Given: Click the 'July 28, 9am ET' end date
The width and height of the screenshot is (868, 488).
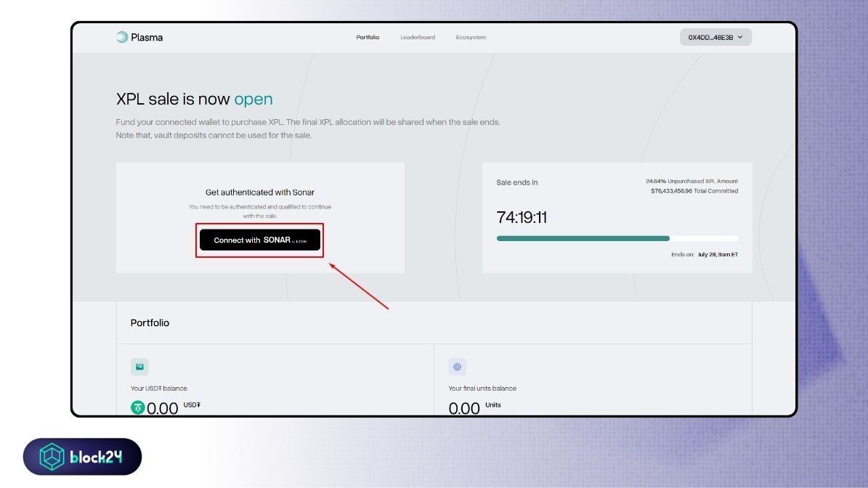Looking at the screenshot, I should point(718,254).
